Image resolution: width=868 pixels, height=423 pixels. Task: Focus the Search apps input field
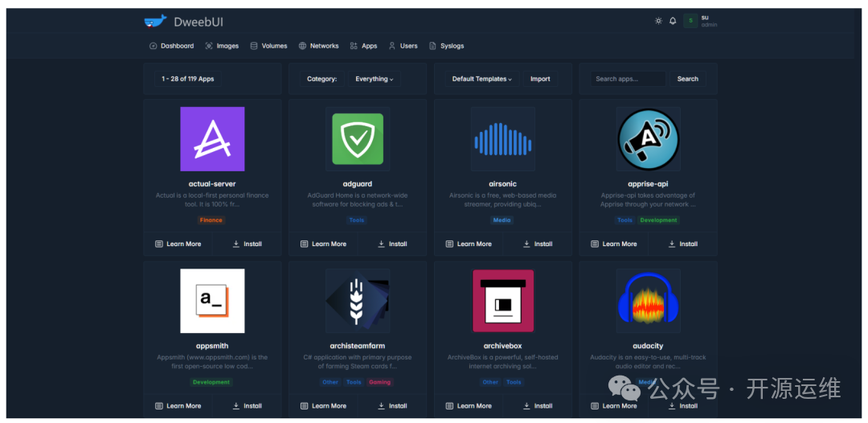pos(628,79)
